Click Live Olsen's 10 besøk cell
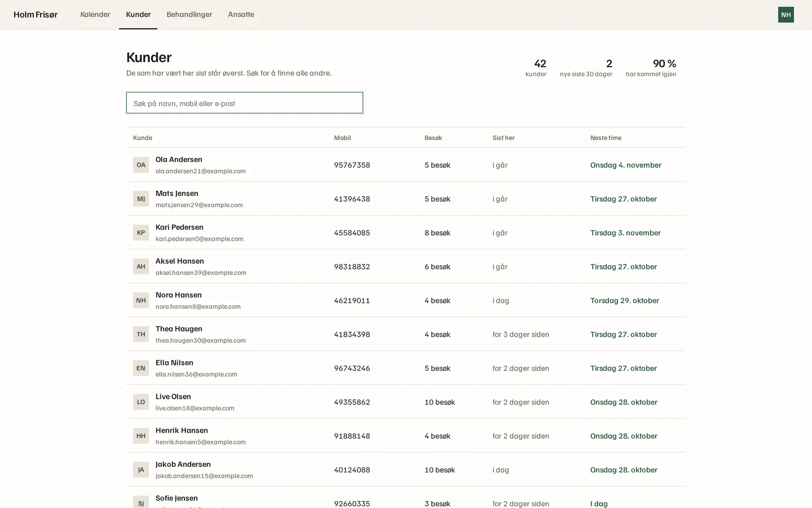Viewport: 812px width, 508px height. click(439, 402)
